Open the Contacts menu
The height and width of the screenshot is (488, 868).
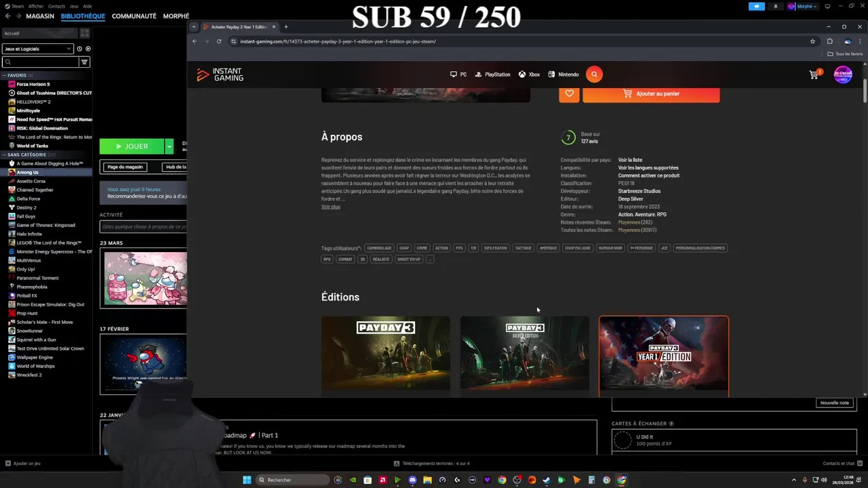coord(57,6)
